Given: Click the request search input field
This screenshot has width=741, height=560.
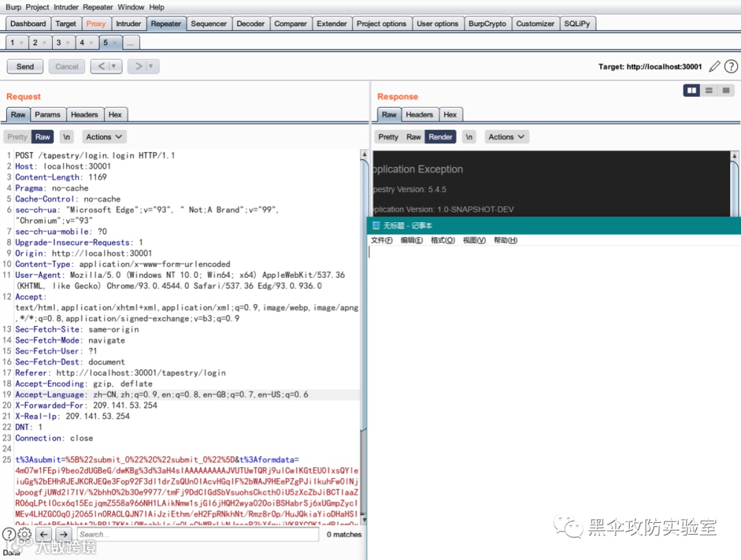Looking at the screenshot, I should [198, 535].
